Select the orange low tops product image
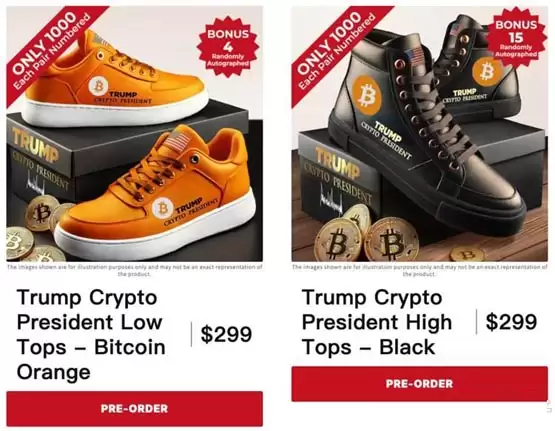The height and width of the screenshot is (431, 555). point(135,134)
